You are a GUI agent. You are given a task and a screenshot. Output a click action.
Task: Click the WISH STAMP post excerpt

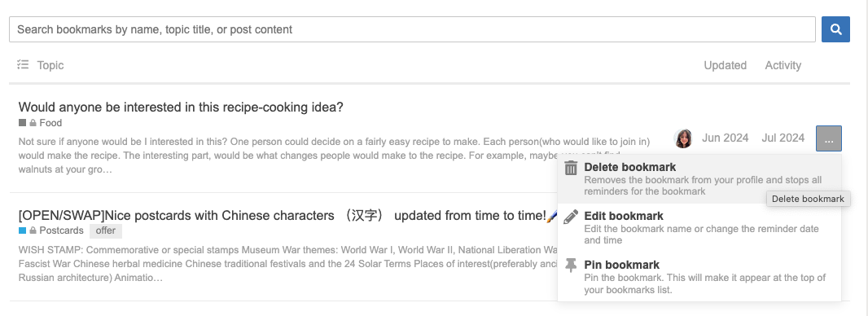pyautogui.click(x=288, y=264)
